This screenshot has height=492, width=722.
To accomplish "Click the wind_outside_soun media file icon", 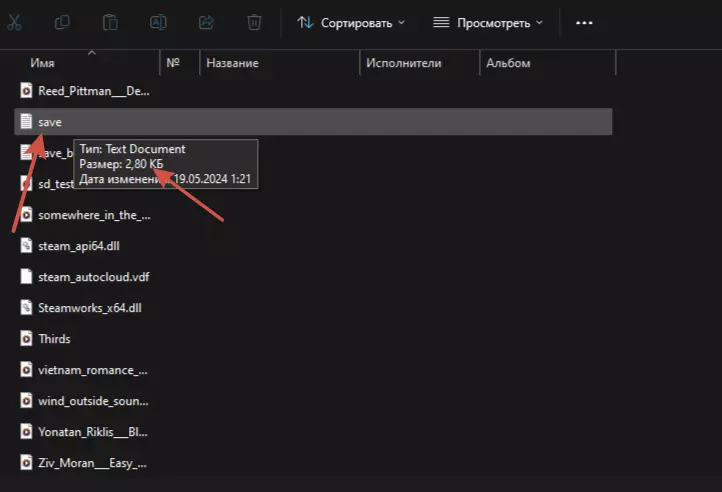I will pos(26,400).
